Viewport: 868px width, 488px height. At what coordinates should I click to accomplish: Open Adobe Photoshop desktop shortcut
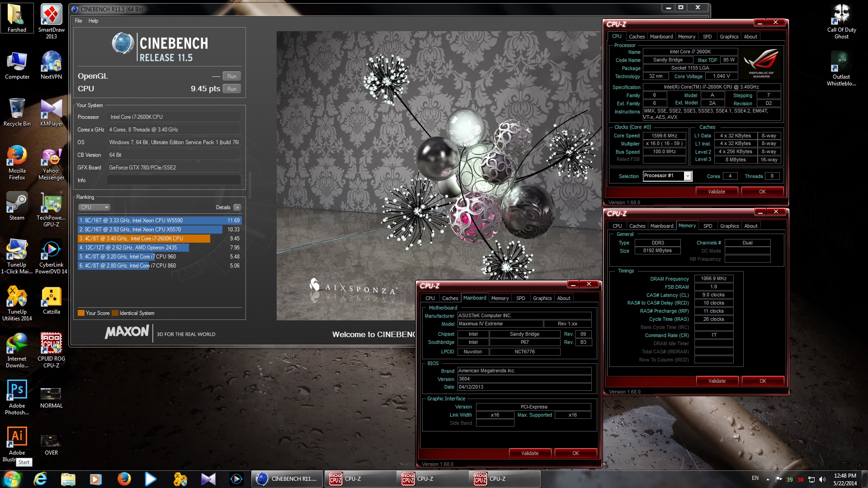pos(17,397)
